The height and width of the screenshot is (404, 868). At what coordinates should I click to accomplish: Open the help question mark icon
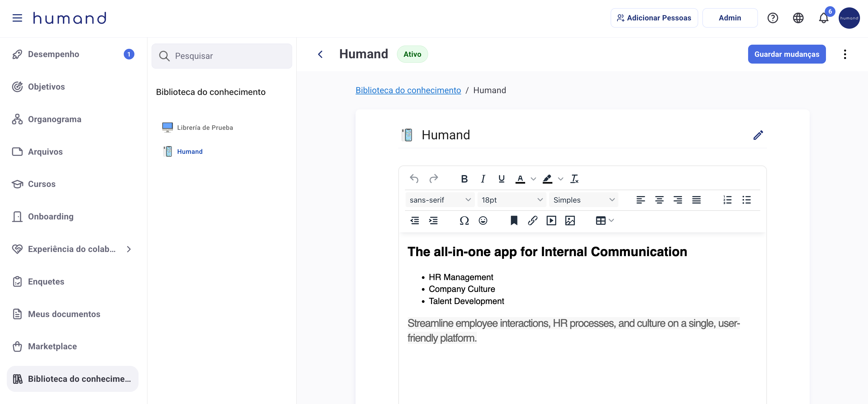(x=773, y=18)
